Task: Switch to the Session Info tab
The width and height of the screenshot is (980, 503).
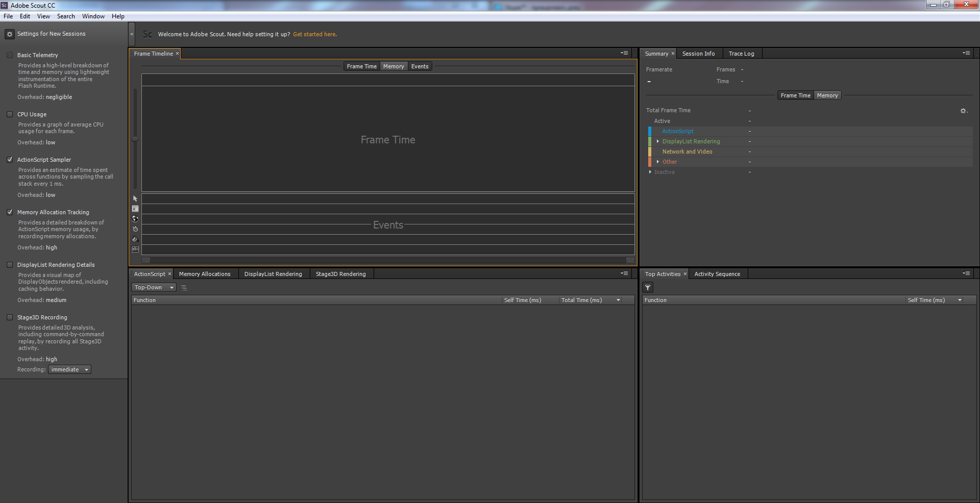Action: [698, 54]
